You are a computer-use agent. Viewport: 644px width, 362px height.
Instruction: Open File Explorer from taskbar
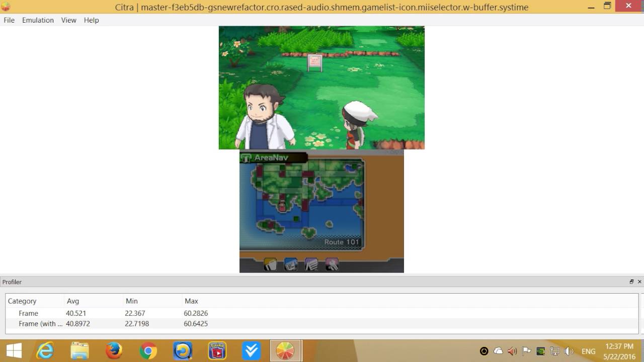(x=79, y=351)
